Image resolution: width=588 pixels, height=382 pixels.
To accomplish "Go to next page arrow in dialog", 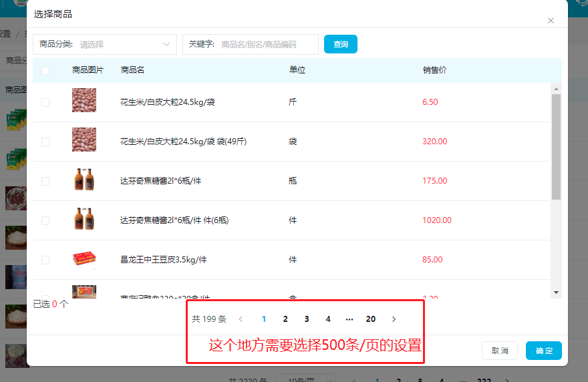I will [x=394, y=319].
